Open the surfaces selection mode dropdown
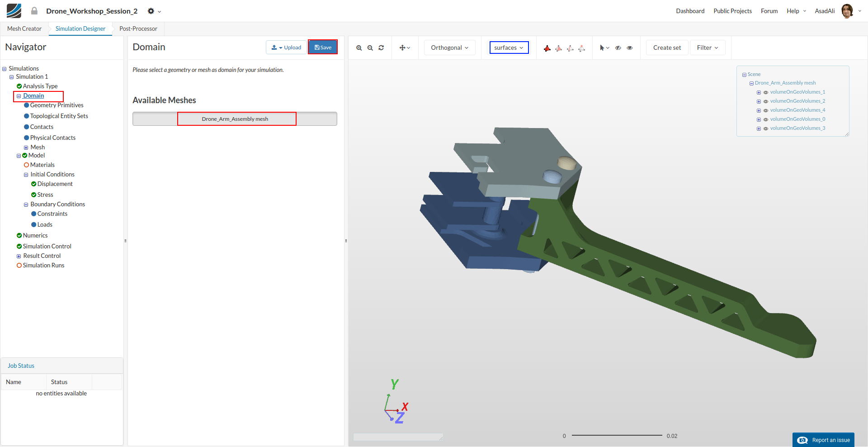 pyautogui.click(x=509, y=48)
